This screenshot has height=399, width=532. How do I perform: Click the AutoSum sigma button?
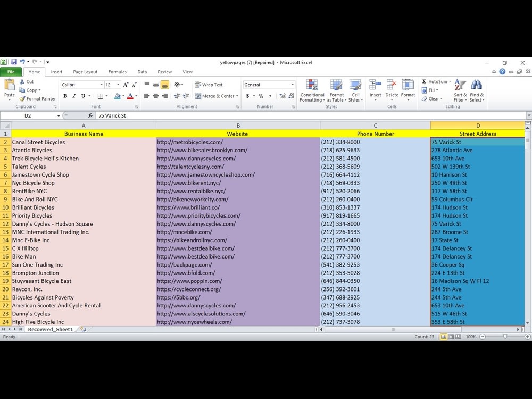424,81
